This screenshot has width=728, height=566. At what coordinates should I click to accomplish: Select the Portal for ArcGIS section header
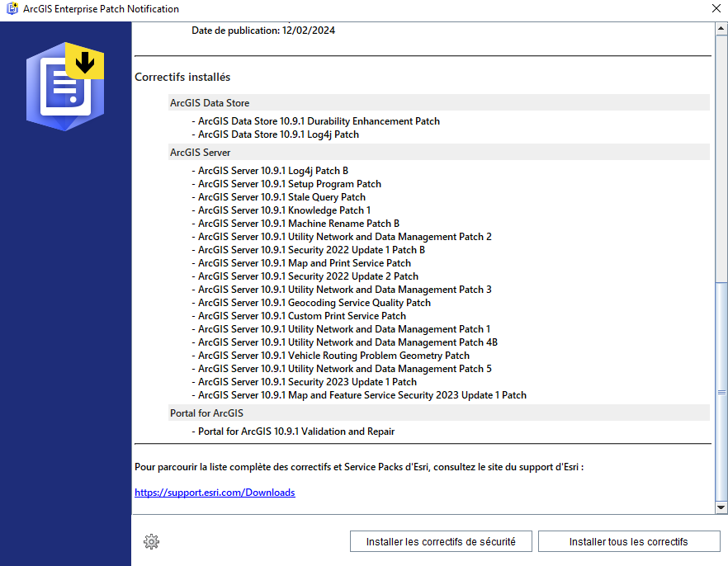tap(439, 413)
